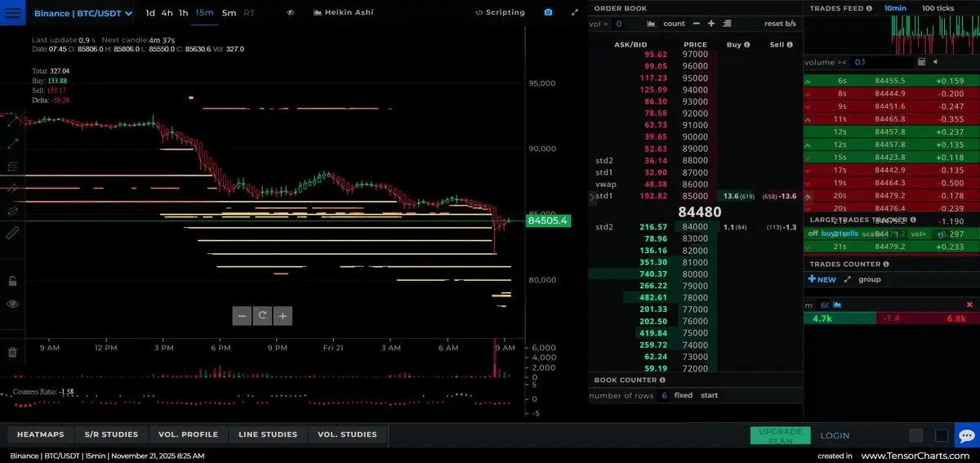Edit the order book vol > input
Image resolution: width=980 pixels, height=463 pixels.
point(619,24)
